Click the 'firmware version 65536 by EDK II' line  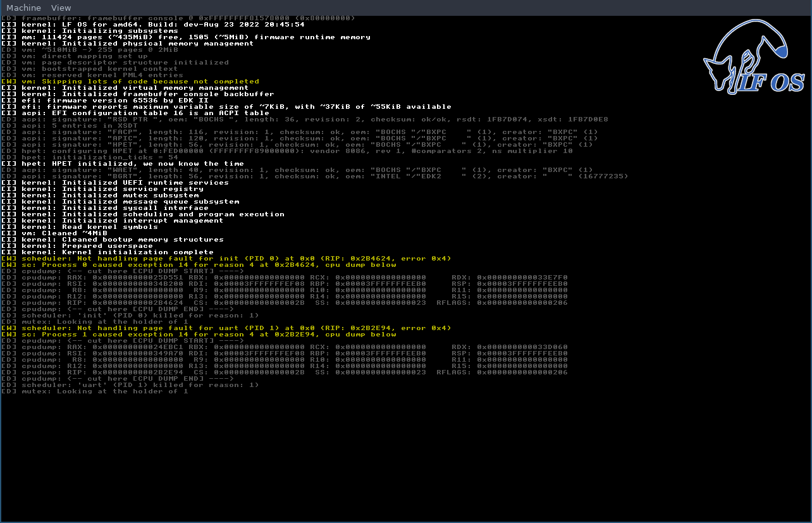tap(114, 101)
